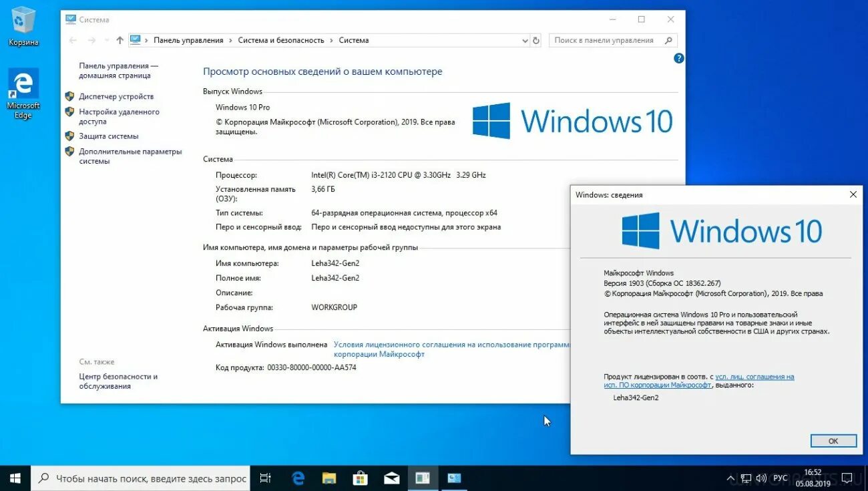
Task: Open Центр безопасности и обслуживания link
Action: coord(118,381)
